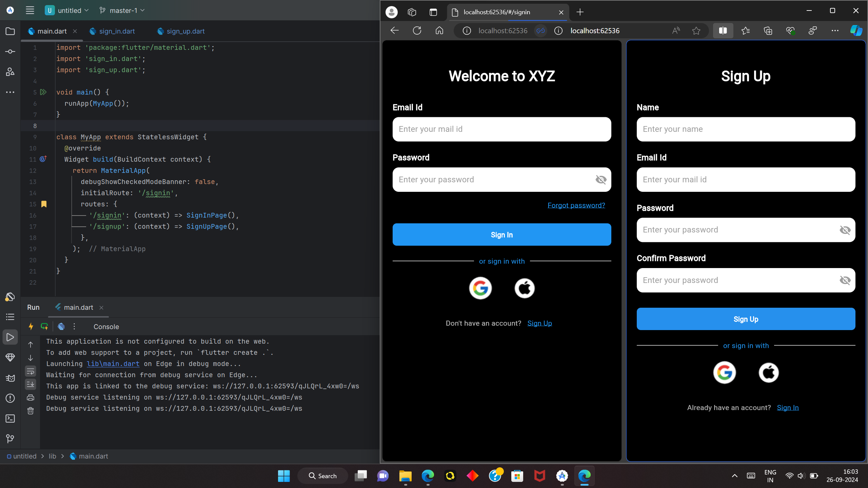This screenshot has height=488, width=868.
Task: Click the bookmark icon at line 15
Action: click(x=44, y=204)
